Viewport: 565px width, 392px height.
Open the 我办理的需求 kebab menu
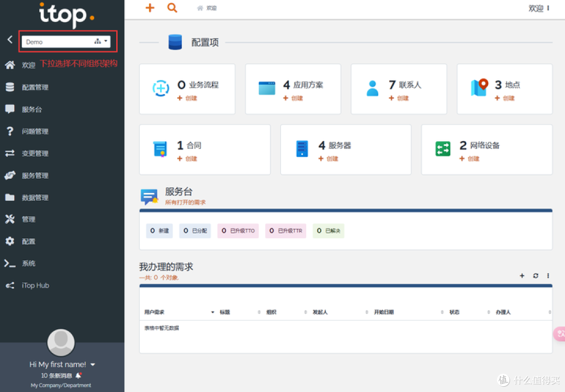[x=548, y=276]
